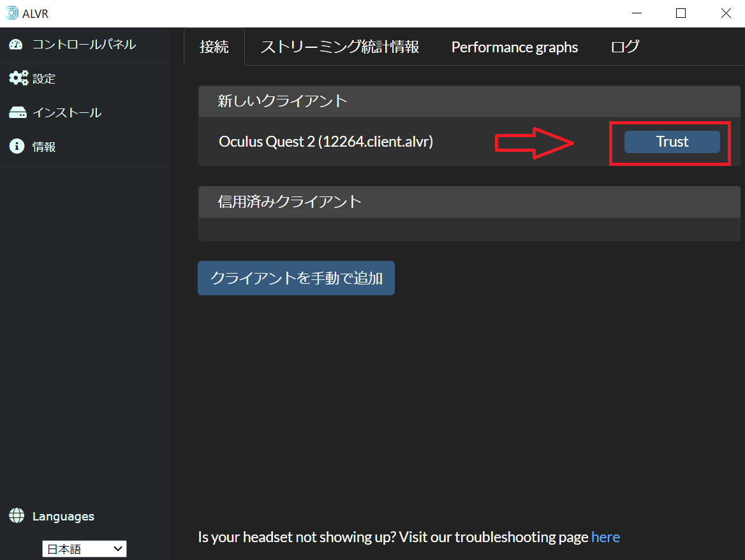This screenshot has height=560, width=745.
Task: Switch to the Performance graphs tab
Action: pos(515,47)
